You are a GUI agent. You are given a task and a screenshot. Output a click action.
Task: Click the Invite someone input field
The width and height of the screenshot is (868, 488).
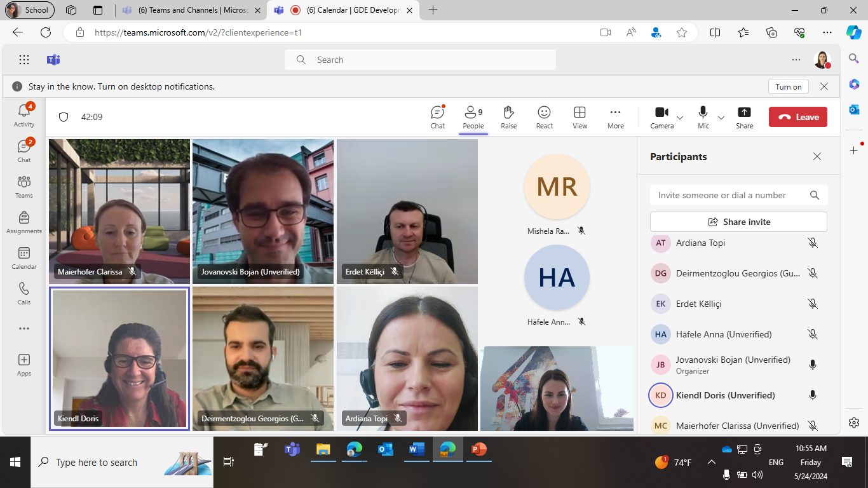(729, 195)
